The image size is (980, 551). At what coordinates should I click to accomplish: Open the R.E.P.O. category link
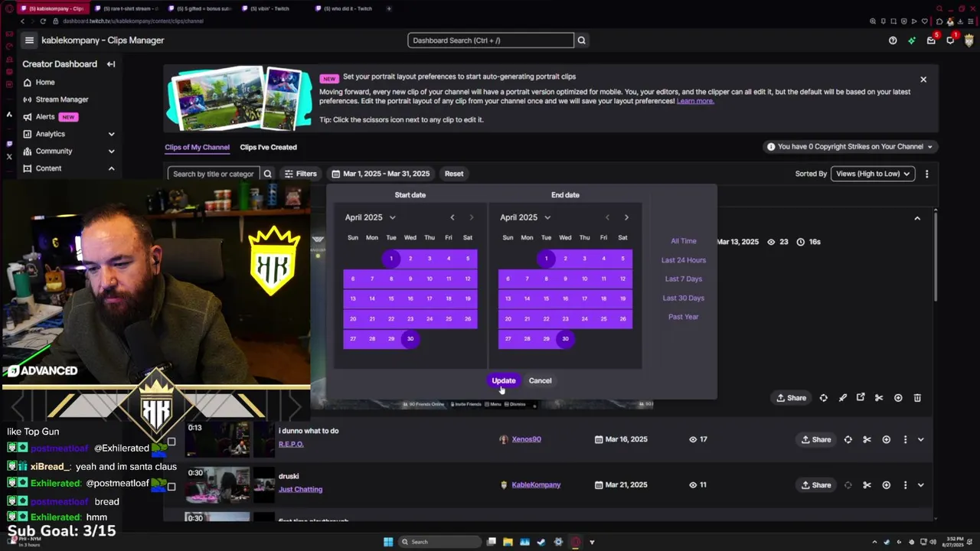tap(291, 445)
